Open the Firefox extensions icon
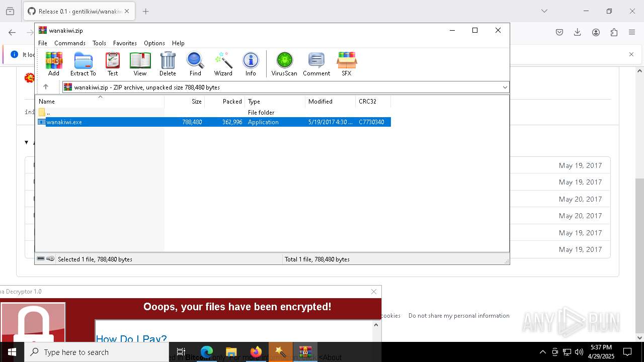The image size is (644, 362). [x=614, y=32]
